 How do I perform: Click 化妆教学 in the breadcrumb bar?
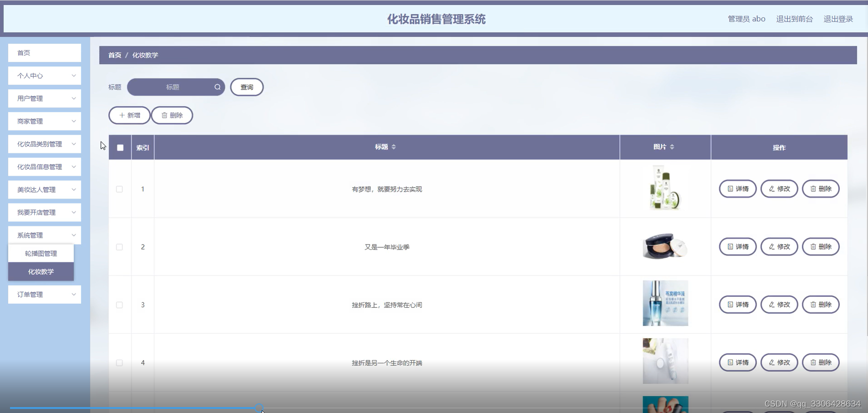[x=145, y=55]
